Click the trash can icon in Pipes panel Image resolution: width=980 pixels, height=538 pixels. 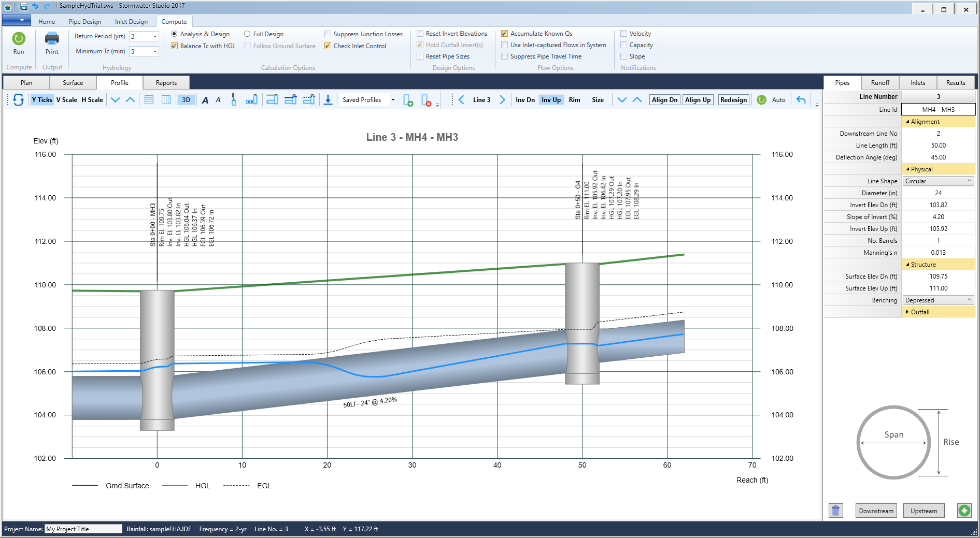pos(835,510)
